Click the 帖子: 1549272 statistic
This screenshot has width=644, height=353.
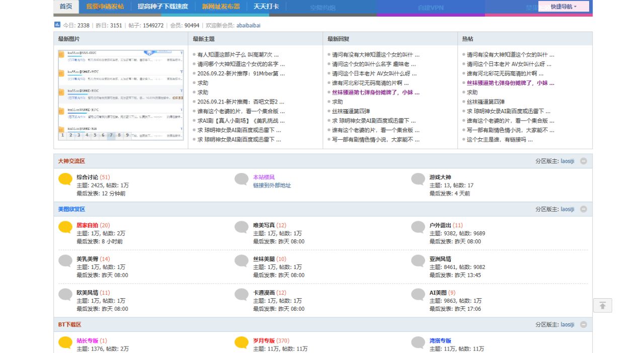point(146,25)
